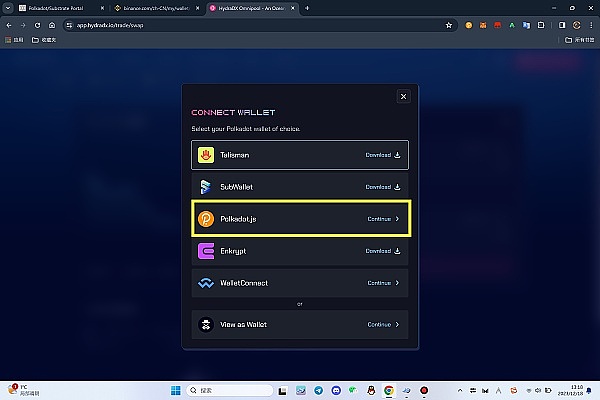Open Telegram from the taskbar

point(319,390)
